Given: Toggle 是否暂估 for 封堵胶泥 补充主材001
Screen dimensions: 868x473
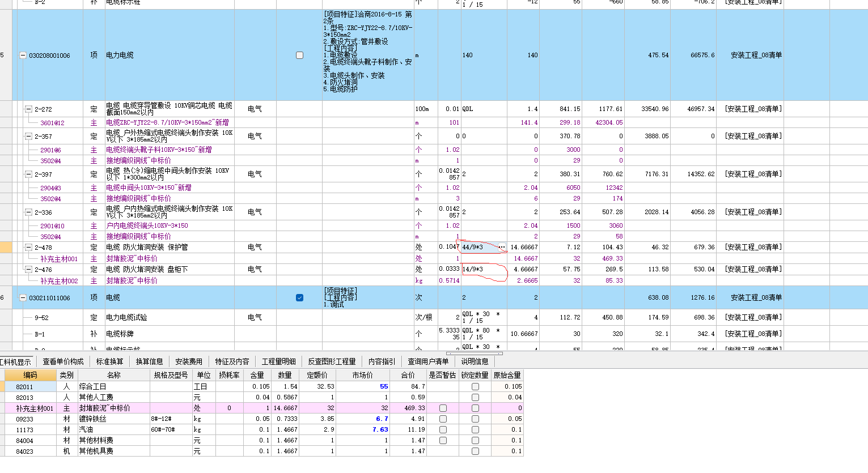Looking at the screenshot, I should (443, 408).
